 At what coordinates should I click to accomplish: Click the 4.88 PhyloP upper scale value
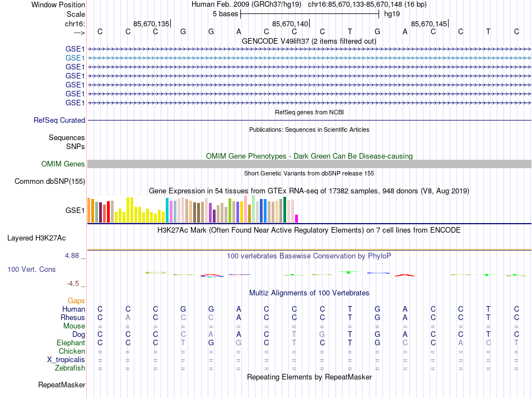point(72,256)
